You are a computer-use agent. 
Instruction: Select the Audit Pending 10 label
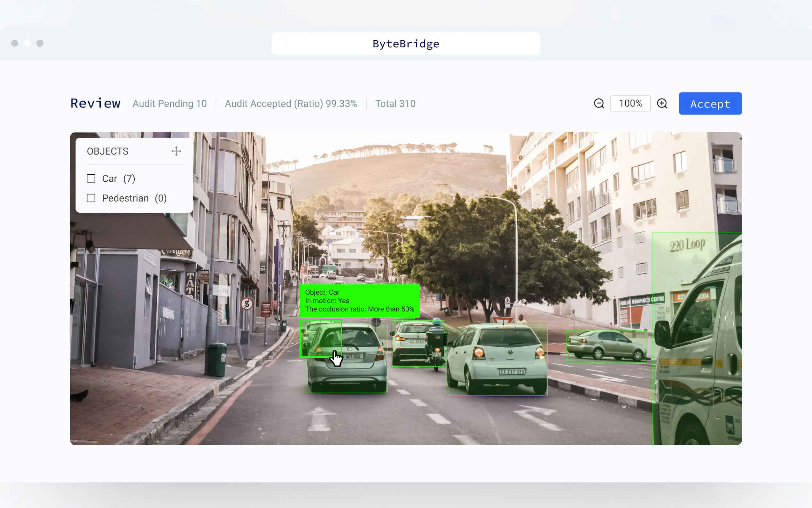tap(169, 104)
